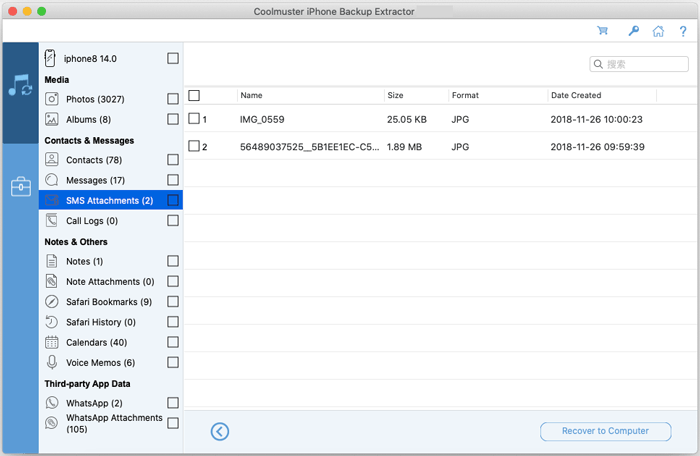The width and height of the screenshot is (700, 456).
Task: Tick the Albums (8) checkbox
Action: (173, 119)
